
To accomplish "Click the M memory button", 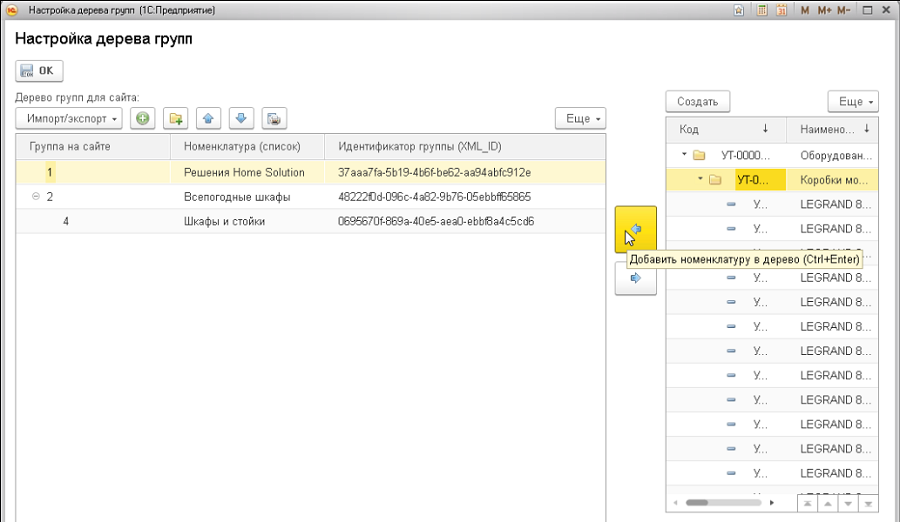I will (805, 10).
